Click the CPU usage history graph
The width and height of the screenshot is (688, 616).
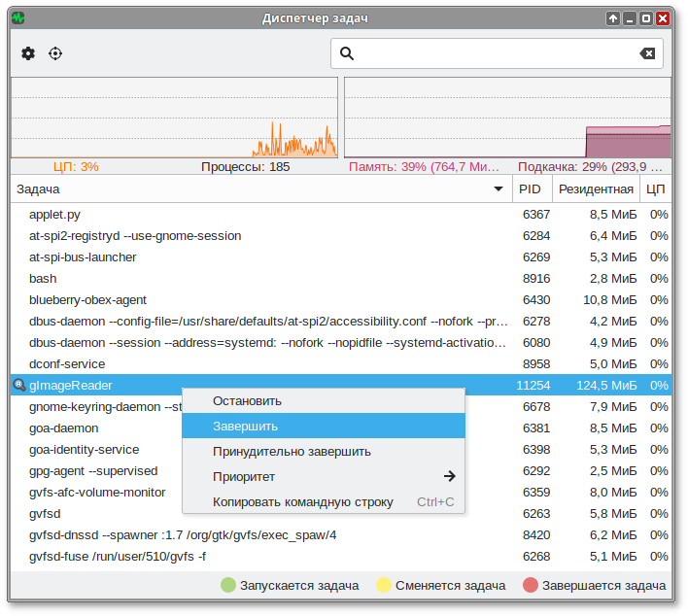[174, 118]
